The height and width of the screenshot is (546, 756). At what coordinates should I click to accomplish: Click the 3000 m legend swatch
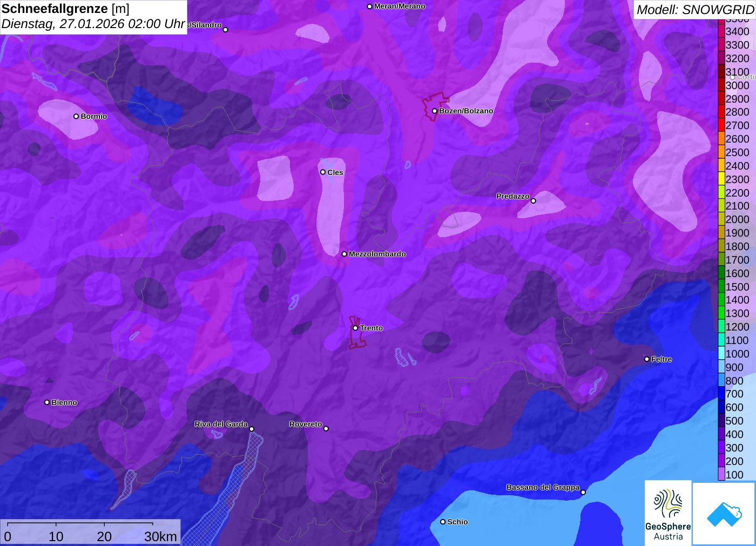click(x=721, y=85)
